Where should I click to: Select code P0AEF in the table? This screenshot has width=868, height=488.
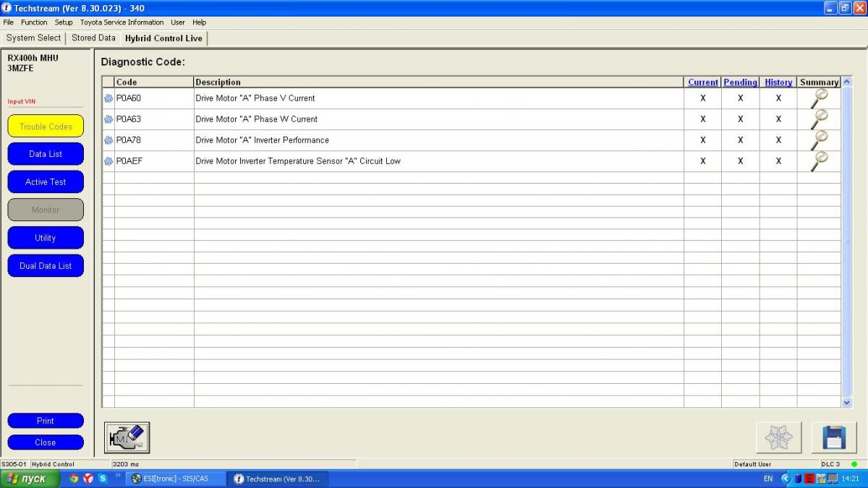click(129, 161)
